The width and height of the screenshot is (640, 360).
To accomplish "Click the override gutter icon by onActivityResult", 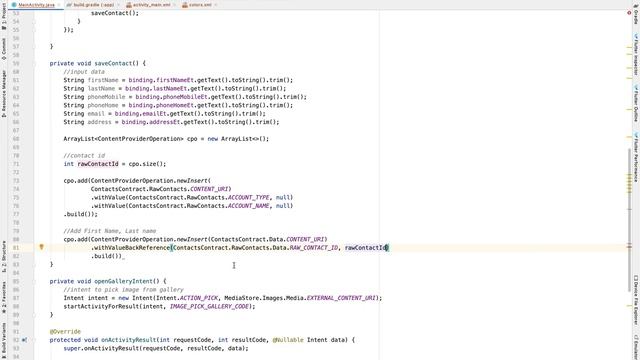I will click(x=24, y=340).
